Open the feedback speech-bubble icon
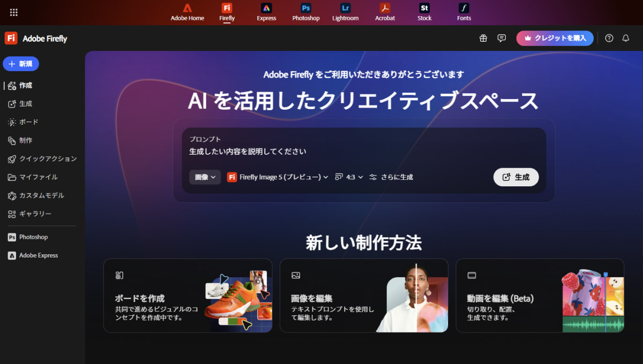 pyautogui.click(x=502, y=38)
